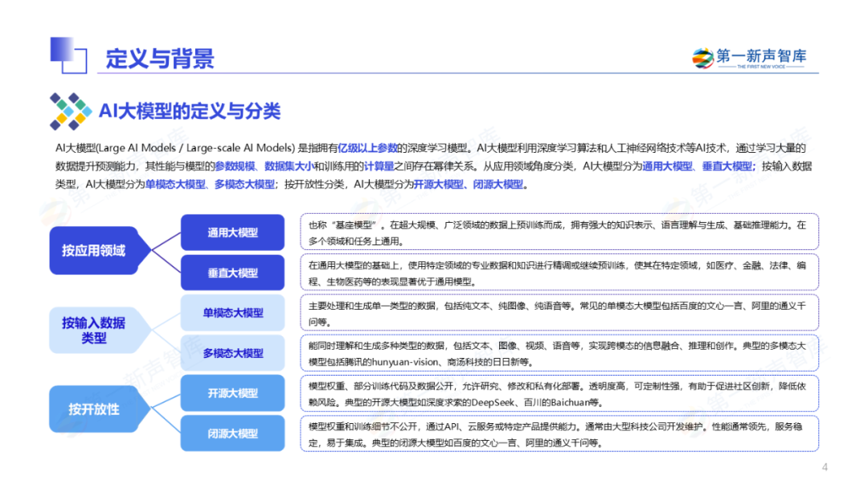Select the description box mentioning DeepSeek
868x489 pixels.
(559, 393)
